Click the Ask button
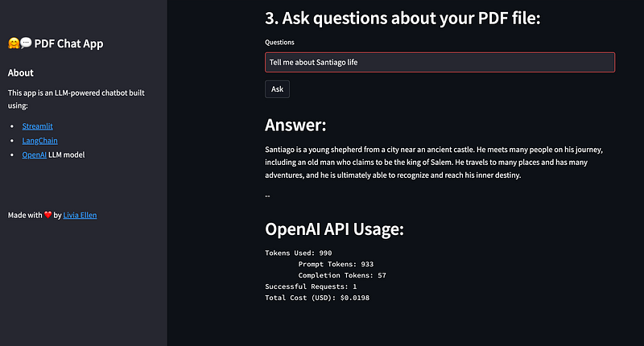Image resolution: width=644 pixels, height=346 pixels. [277, 89]
